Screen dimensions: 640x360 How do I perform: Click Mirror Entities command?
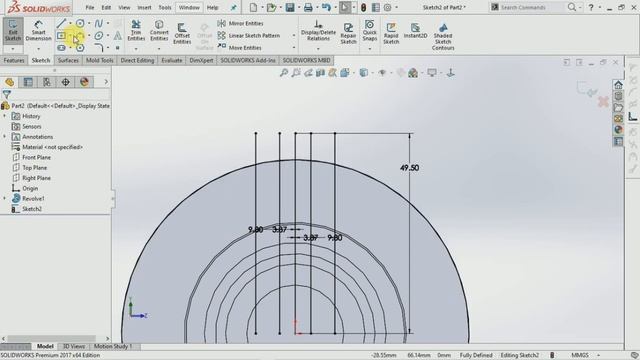[241, 23]
